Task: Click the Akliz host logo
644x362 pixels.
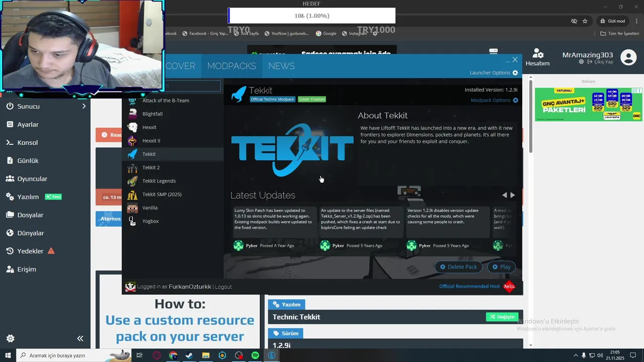Action: (x=510, y=287)
